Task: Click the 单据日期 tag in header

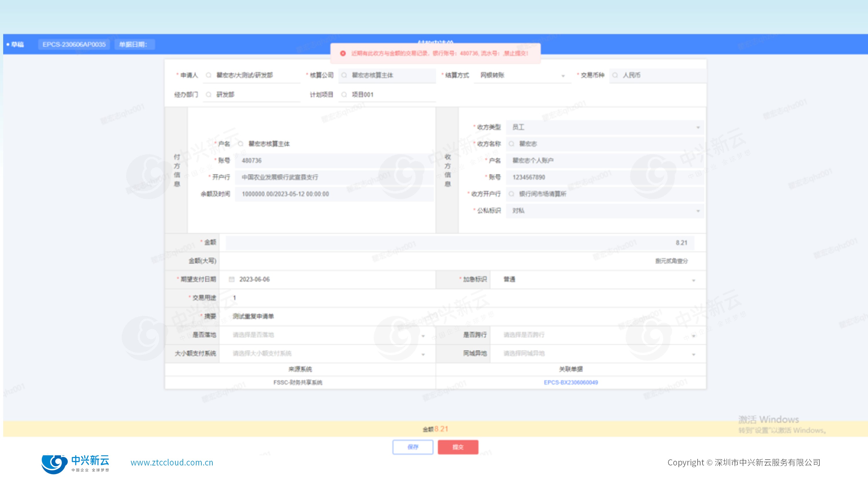Action: (135, 45)
